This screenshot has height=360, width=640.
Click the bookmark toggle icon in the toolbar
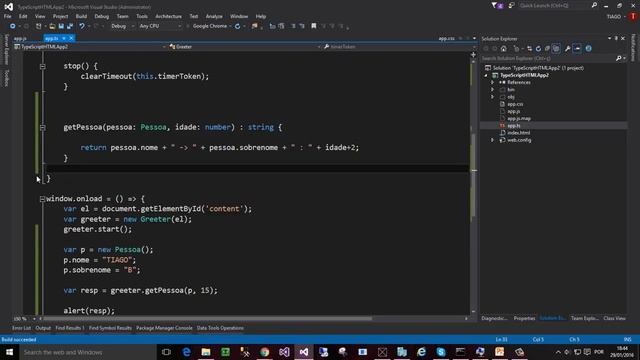click(314, 26)
